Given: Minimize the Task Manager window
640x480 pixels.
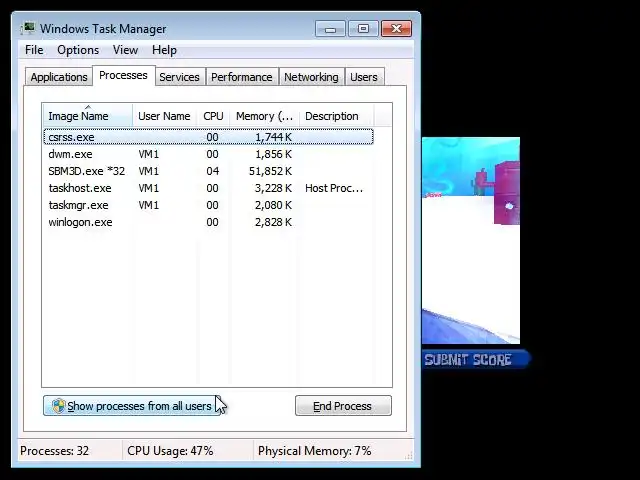Looking at the screenshot, I should click(330, 29).
